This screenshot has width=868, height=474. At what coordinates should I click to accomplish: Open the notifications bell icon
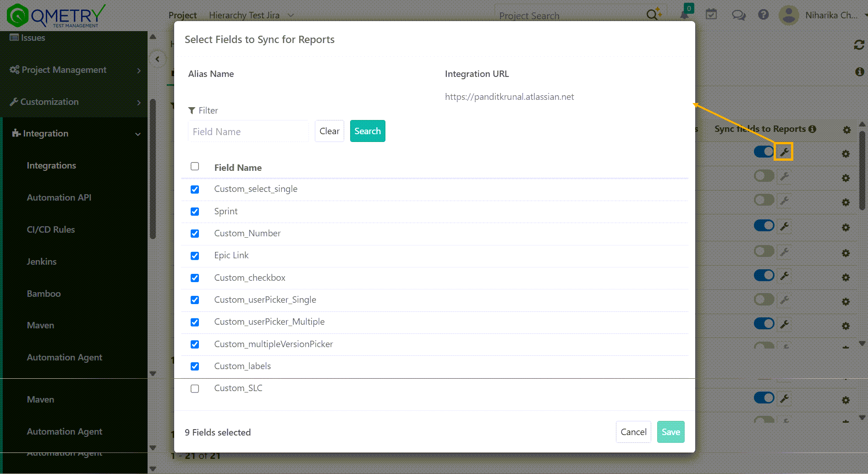[x=684, y=14]
